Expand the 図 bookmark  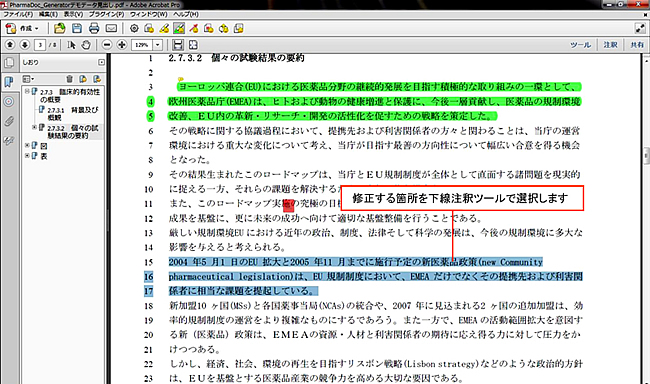point(27,146)
